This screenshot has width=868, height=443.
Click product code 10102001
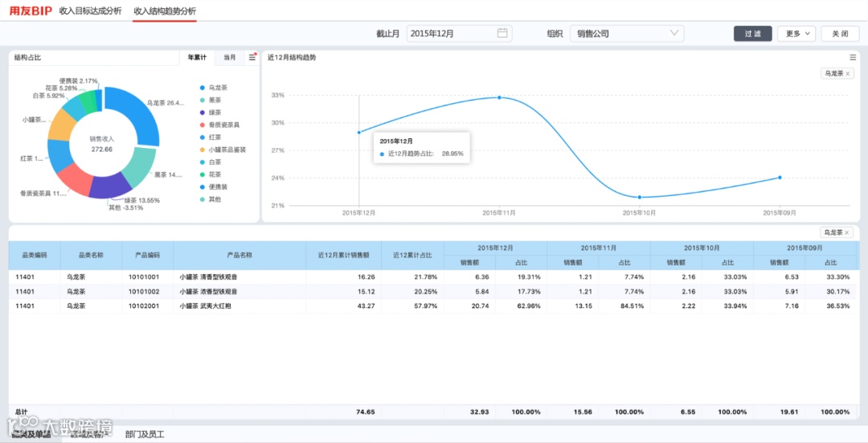143,306
